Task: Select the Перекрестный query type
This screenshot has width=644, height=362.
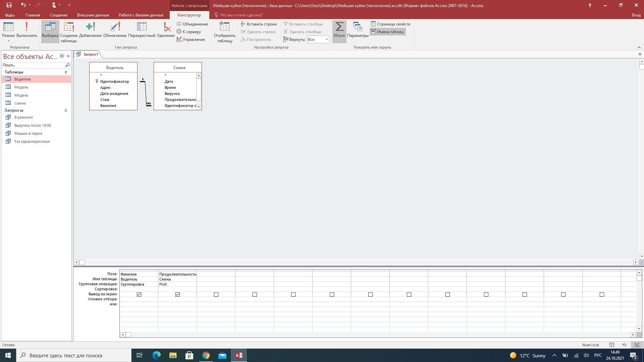Action: click(x=142, y=30)
